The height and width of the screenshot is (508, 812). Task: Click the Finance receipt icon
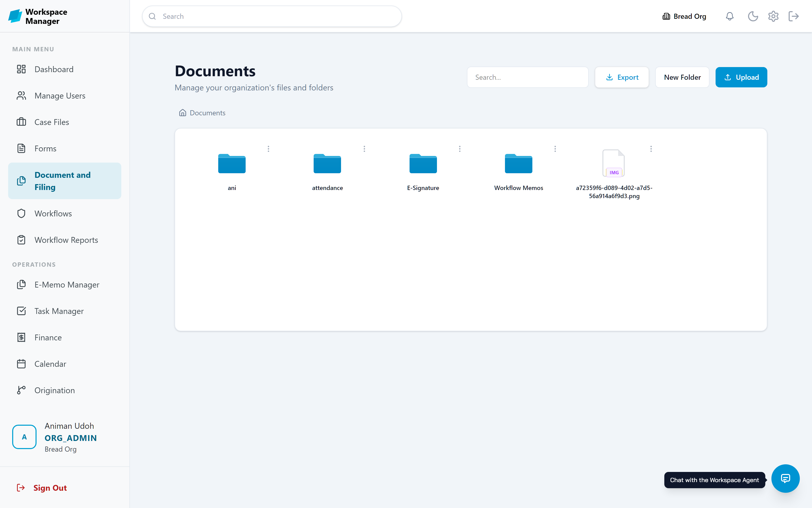[x=21, y=337]
